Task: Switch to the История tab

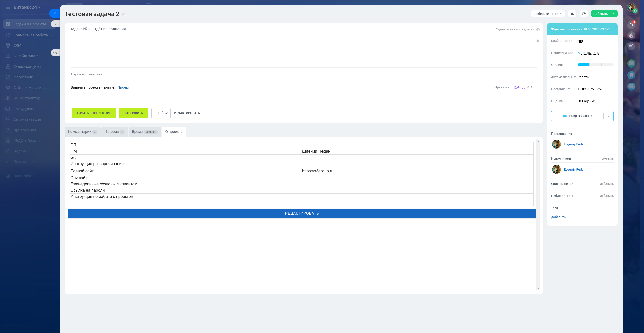Action: click(x=114, y=132)
